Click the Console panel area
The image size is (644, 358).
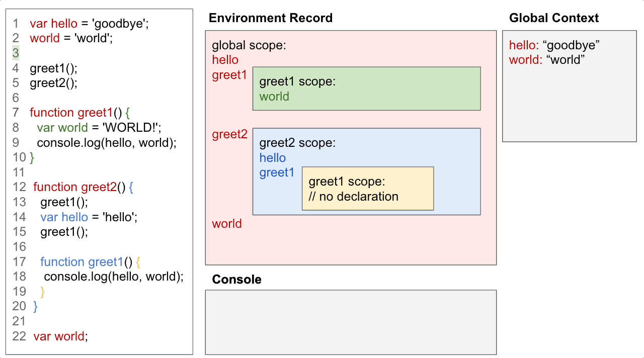(350, 322)
